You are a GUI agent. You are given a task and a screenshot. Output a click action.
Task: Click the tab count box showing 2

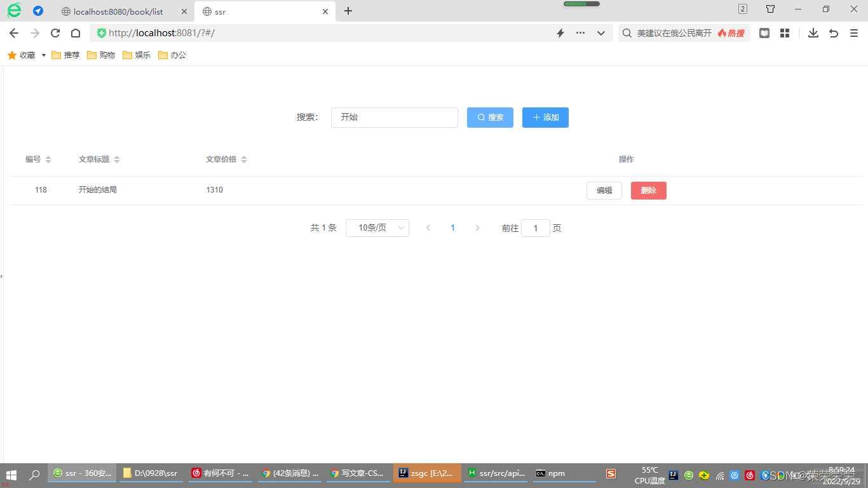pos(743,9)
